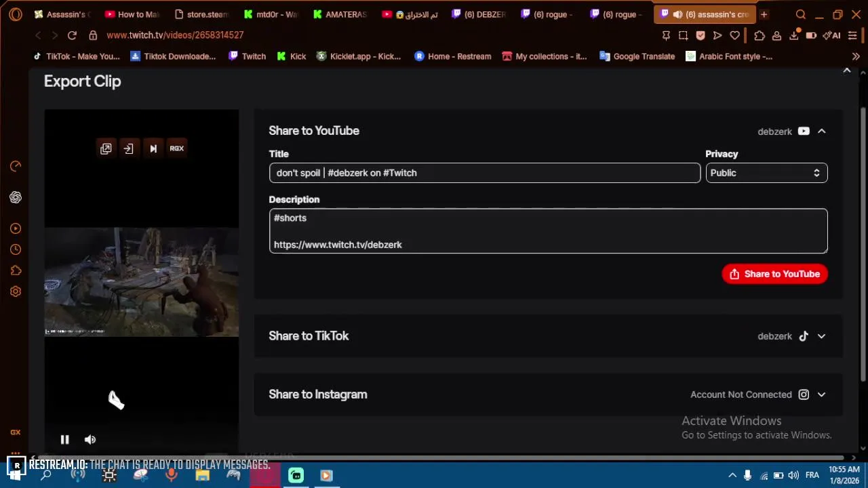This screenshot has height=488, width=868.
Task: Open the downloads icon in toolbar
Action: (794, 35)
